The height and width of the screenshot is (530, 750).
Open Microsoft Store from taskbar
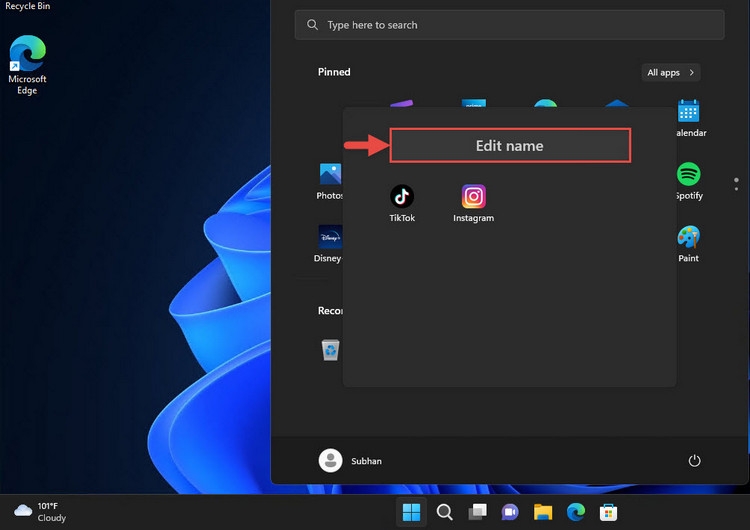608,512
